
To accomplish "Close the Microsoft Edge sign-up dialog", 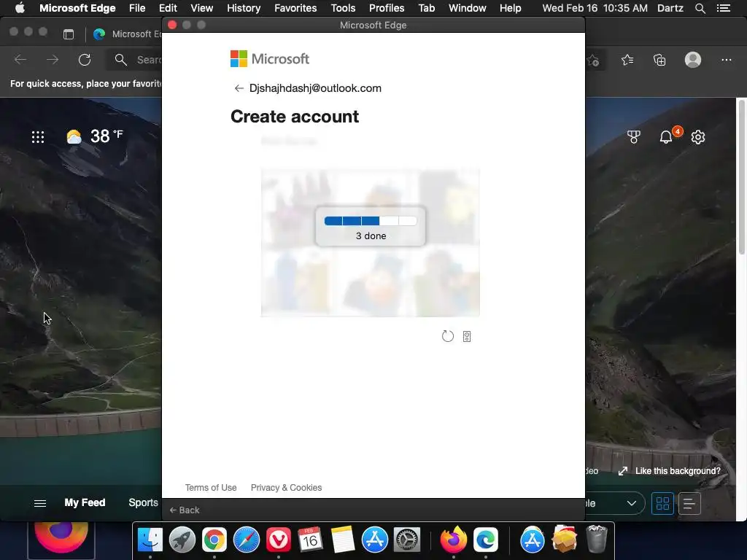I will [172, 25].
